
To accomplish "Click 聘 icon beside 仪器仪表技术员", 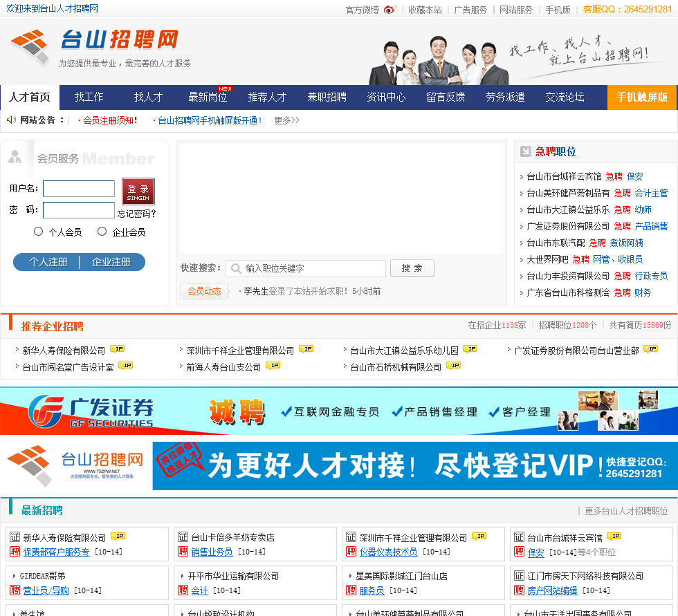I will point(351,552).
